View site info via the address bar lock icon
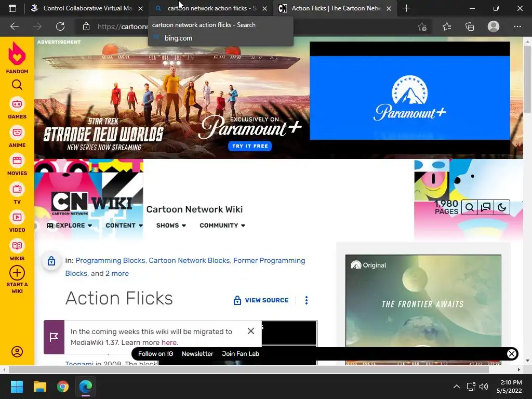 click(x=86, y=26)
